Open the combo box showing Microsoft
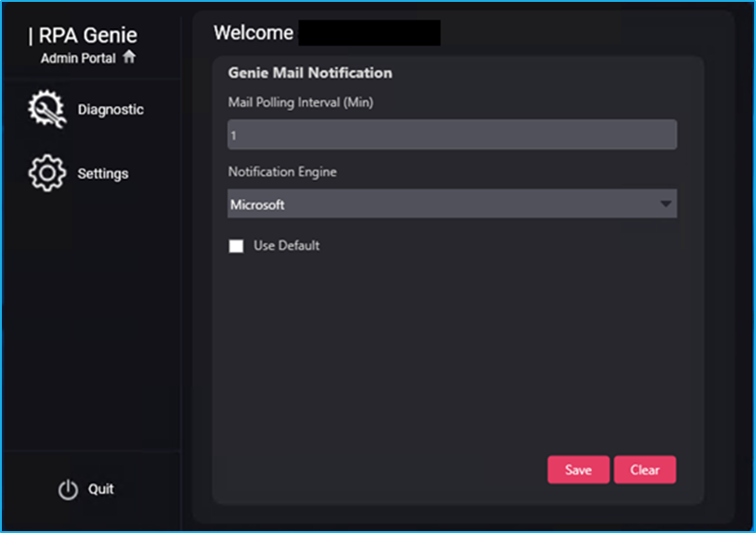The width and height of the screenshot is (756, 533). (x=452, y=204)
